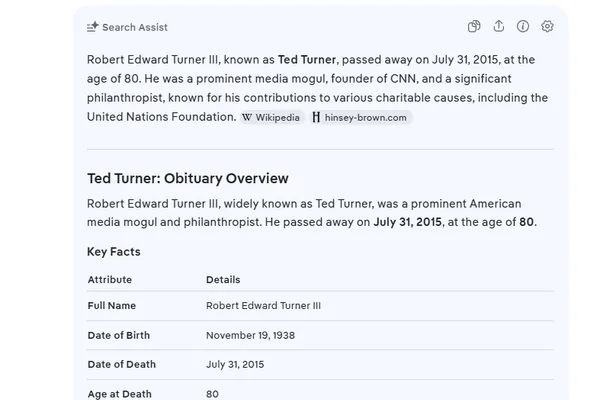The height and width of the screenshot is (400, 600).
Task: Click the 'Date of Death' row label
Action: tap(122, 364)
